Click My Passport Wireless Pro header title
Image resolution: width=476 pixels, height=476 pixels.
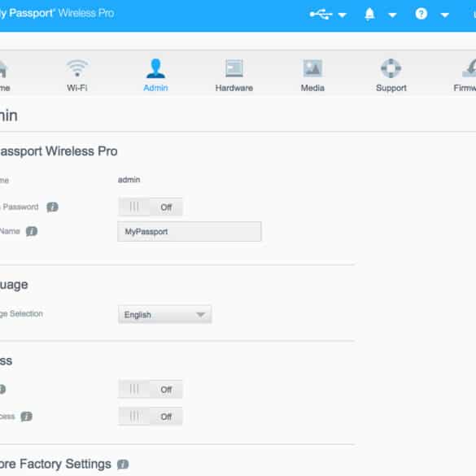[57, 13]
